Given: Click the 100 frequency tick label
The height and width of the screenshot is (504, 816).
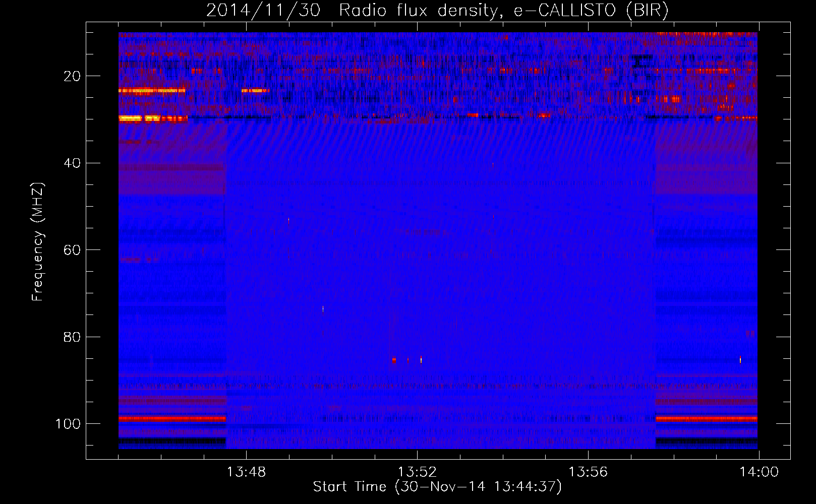Looking at the screenshot, I should coord(68,424).
